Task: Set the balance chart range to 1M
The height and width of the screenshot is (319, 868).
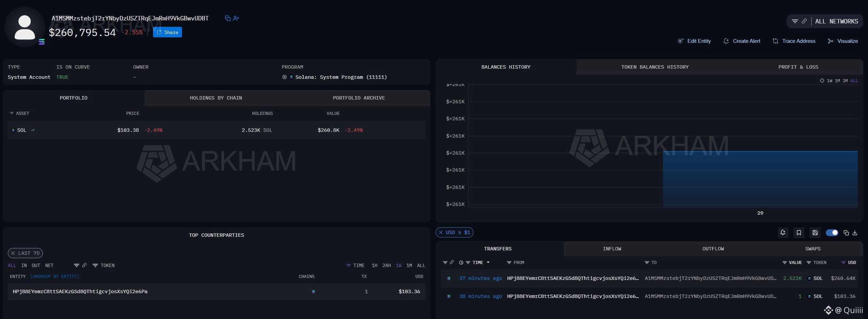Action: [x=837, y=81]
